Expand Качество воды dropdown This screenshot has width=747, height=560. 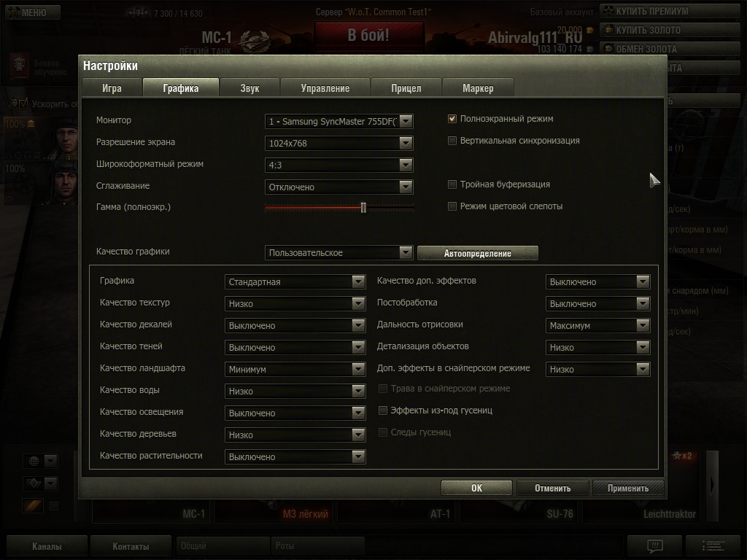(295, 392)
